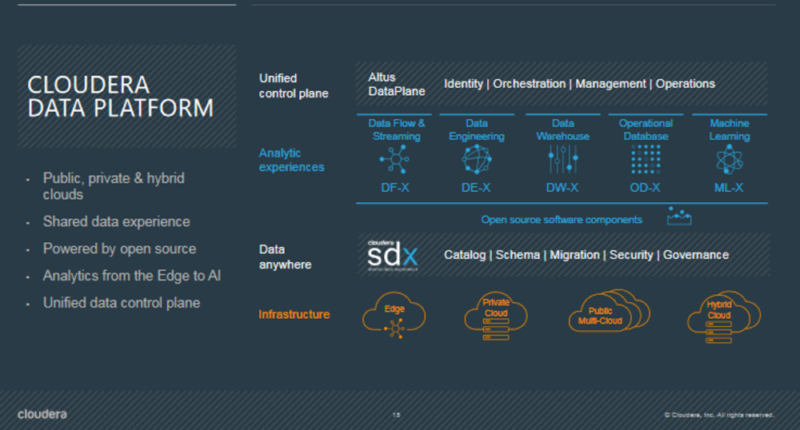Click the word Operations
The height and width of the screenshot is (430, 800).
(685, 84)
